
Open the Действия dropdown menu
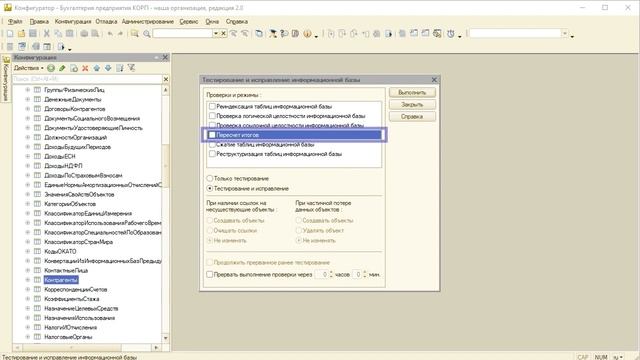pos(29,68)
